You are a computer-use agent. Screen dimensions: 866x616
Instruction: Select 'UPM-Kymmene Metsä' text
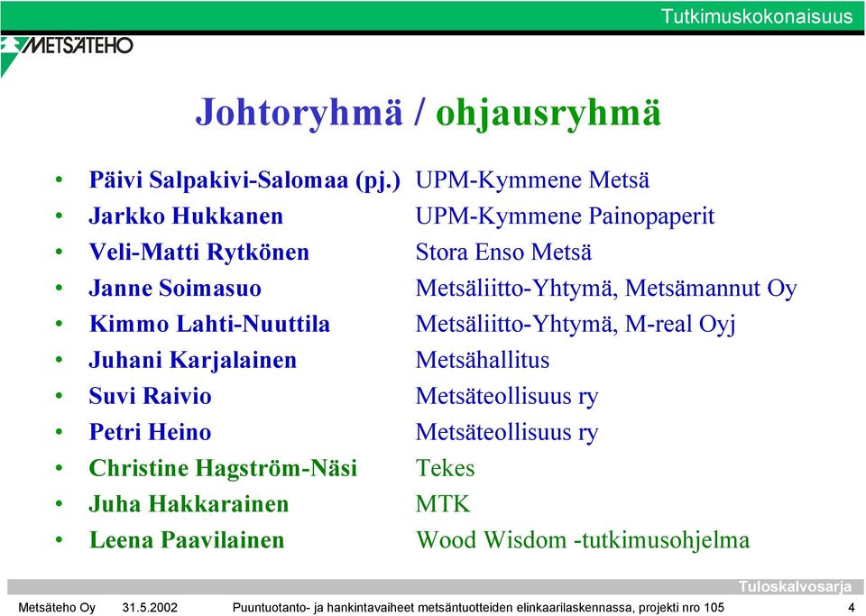[532, 180]
